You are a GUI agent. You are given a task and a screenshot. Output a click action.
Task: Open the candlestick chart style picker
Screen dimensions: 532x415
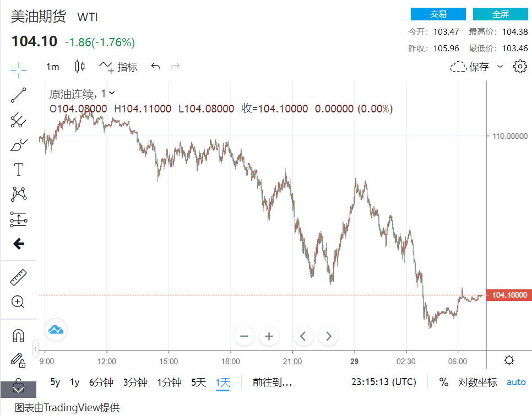coord(80,67)
